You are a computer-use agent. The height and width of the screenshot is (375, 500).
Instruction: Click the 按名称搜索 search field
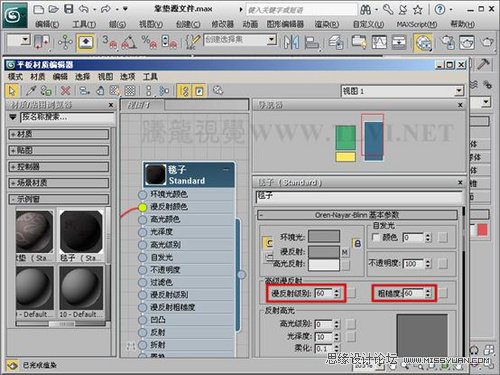[67, 117]
